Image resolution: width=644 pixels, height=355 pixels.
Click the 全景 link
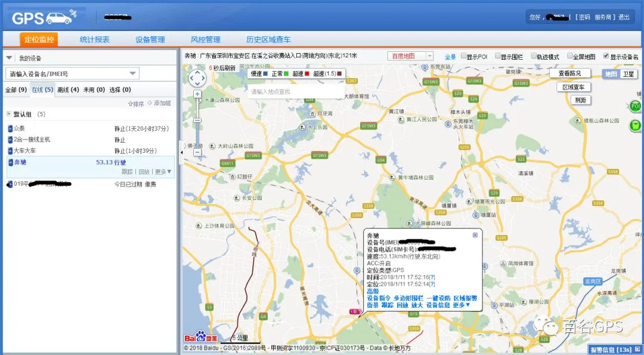(451, 57)
